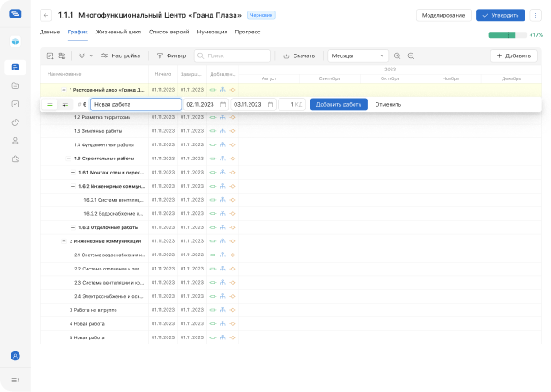Click the back arrow next to project title

(x=46, y=15)
